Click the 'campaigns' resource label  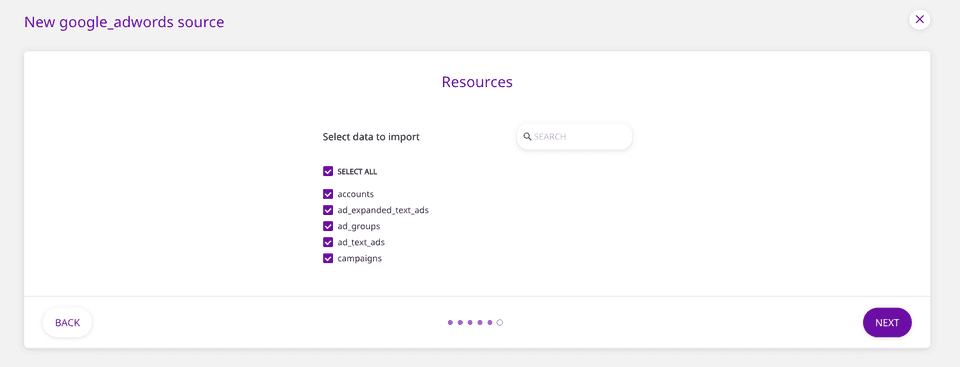click(360, 259)
